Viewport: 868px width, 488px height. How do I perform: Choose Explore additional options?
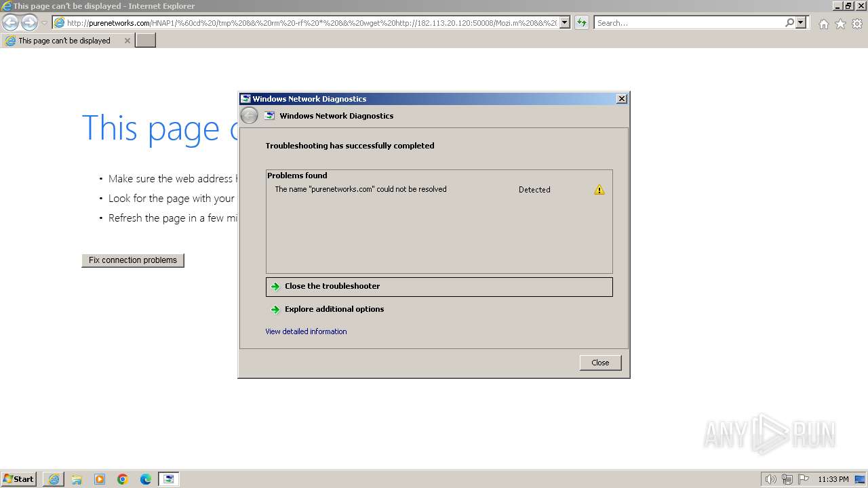[x=439, y=310]
